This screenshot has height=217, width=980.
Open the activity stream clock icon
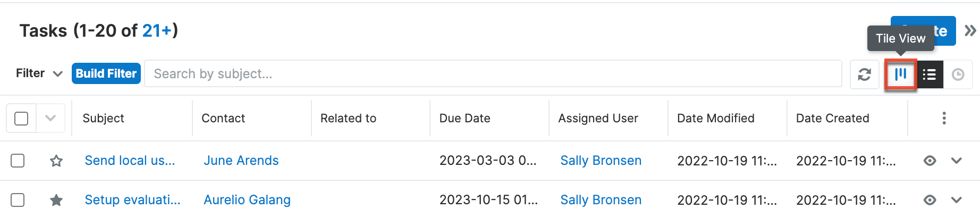click(x=958, y=74)
